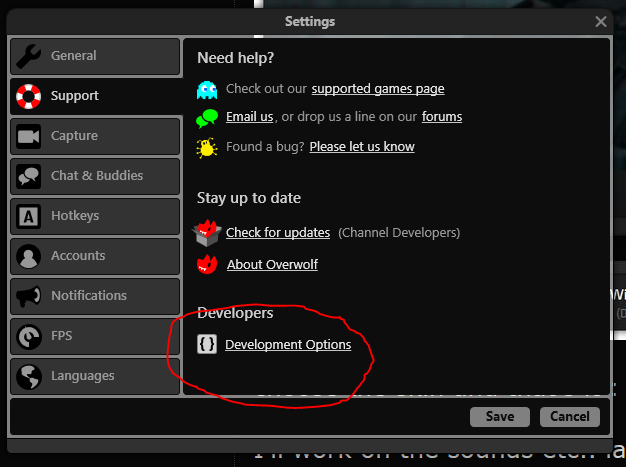Click the wrench icon beside General
626x467 pixels.
[x=28, y=56]
